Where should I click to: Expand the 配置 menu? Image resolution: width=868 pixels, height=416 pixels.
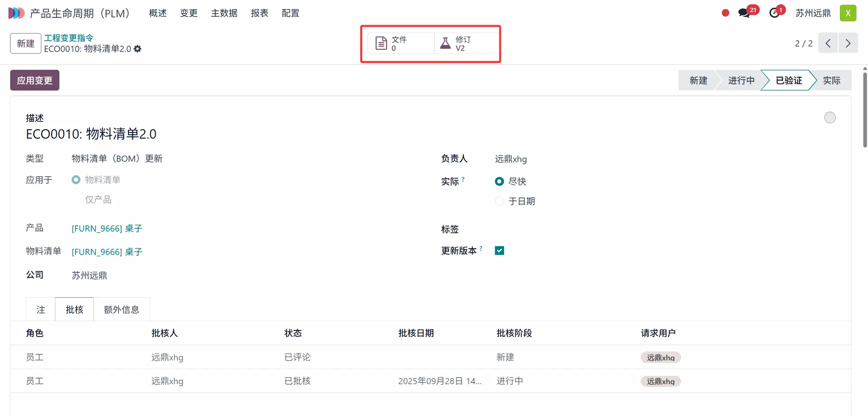tap(290, 13)
